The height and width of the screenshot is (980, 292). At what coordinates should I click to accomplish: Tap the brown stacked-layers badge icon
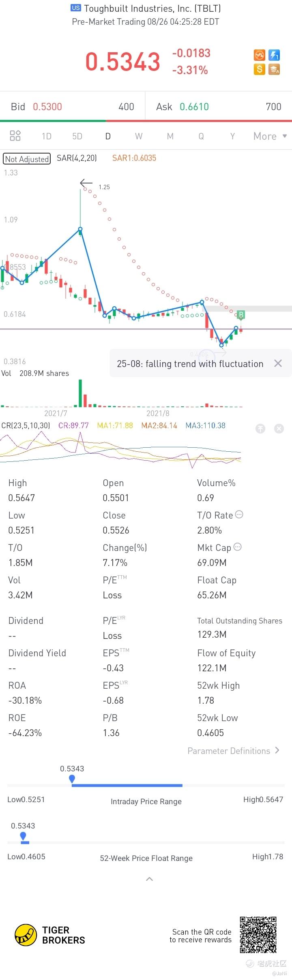coord(275,69)
